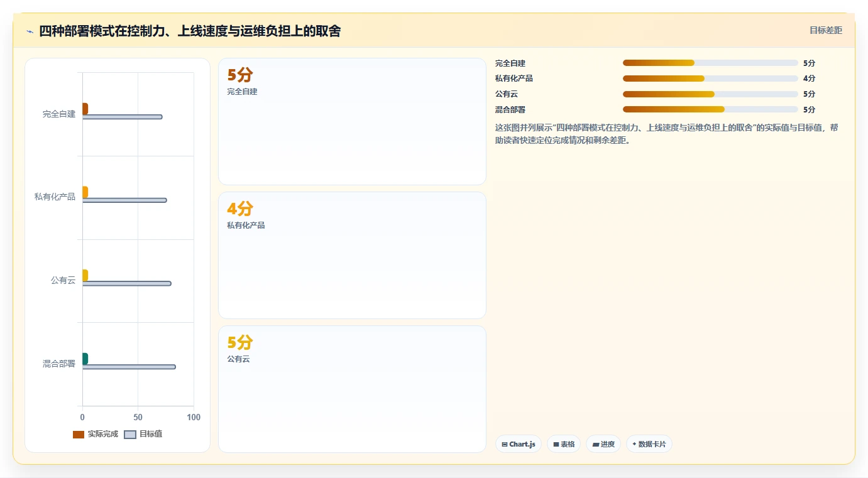Click the 完全自建 progress bar
Viewport: 868px width, 478px height.
[710, 63]
